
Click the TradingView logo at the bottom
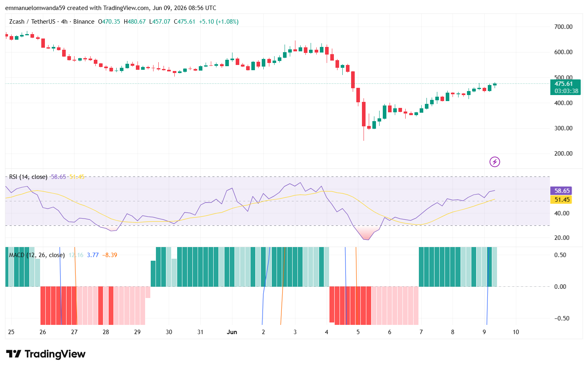[46, 354]
